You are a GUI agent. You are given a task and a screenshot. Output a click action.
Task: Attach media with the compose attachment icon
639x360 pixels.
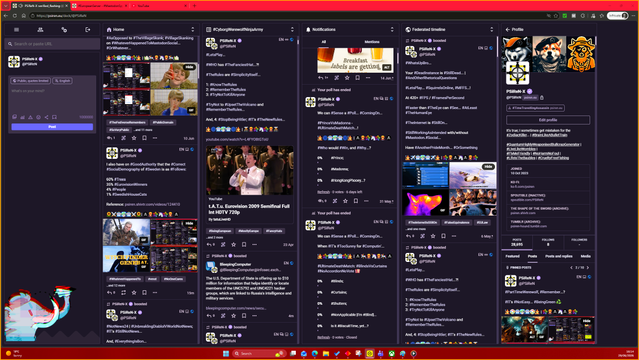click(14, 117)
